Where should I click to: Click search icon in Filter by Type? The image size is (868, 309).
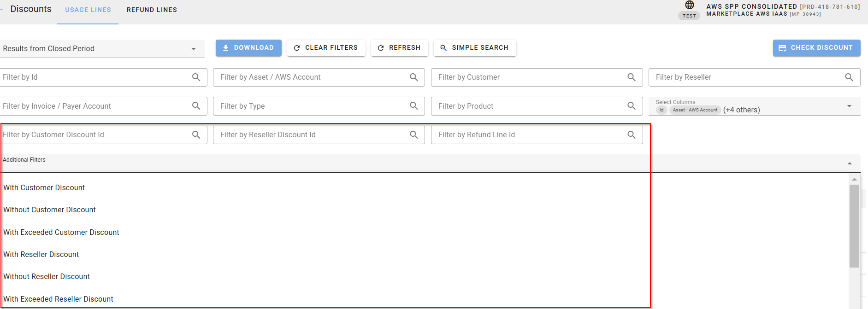413,106
